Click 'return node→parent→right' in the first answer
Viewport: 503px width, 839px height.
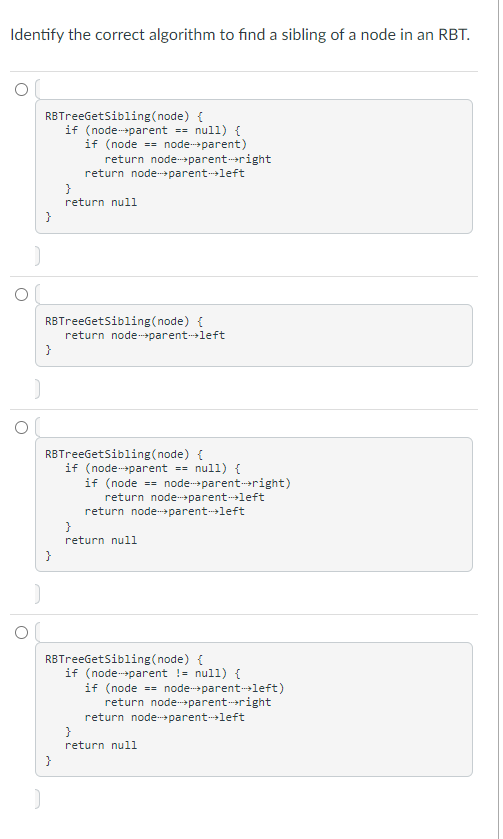pyautogui.click(x=188, y=159)
